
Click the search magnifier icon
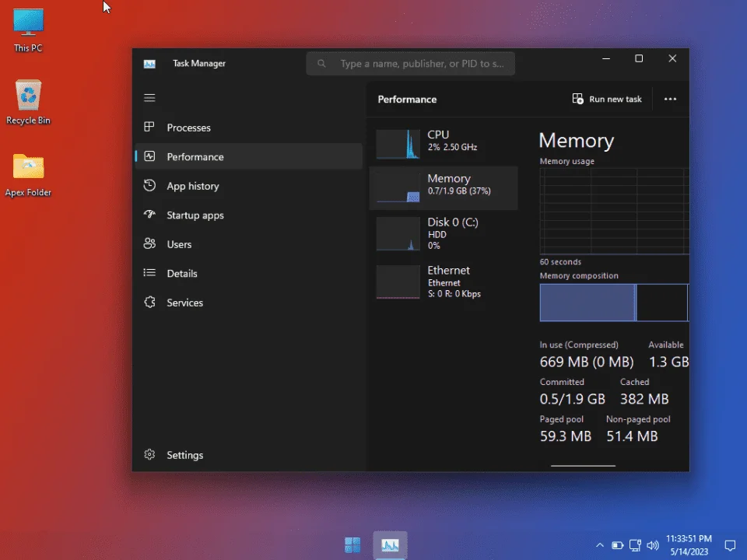[x=321, y=63]
